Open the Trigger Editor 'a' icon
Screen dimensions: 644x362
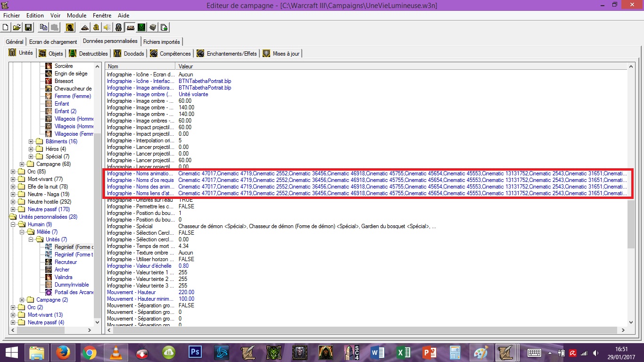tap(96, 27)
